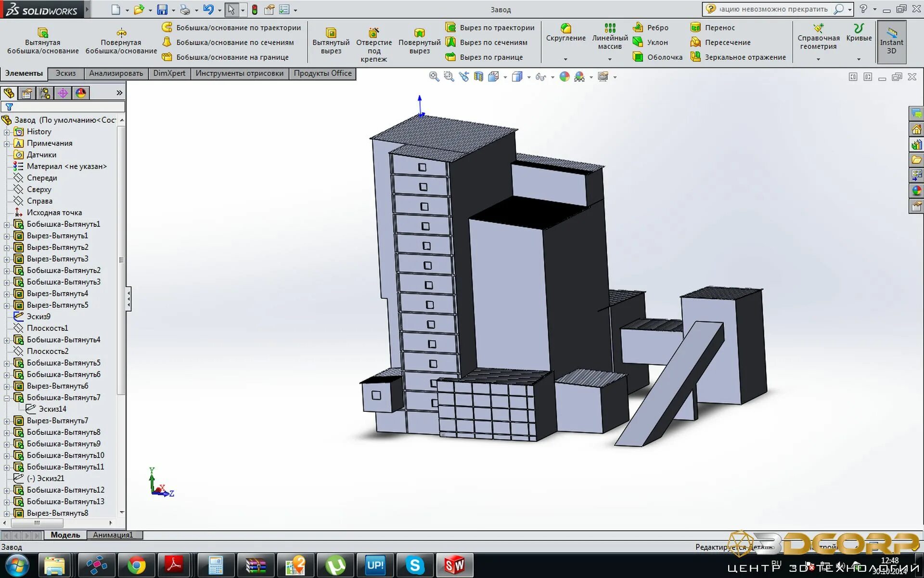
Task: Toggle the Instant 3D button
Action: [892, 42]
